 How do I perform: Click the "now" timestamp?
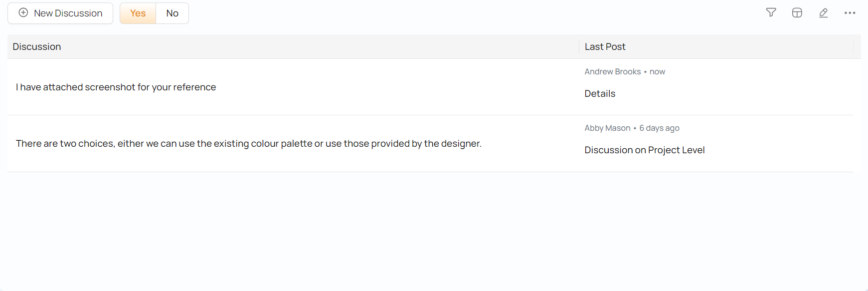tap(657, 72)
